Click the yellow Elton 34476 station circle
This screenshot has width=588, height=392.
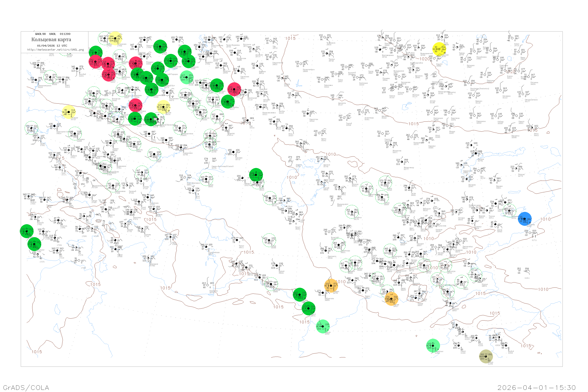pos(163,107)
